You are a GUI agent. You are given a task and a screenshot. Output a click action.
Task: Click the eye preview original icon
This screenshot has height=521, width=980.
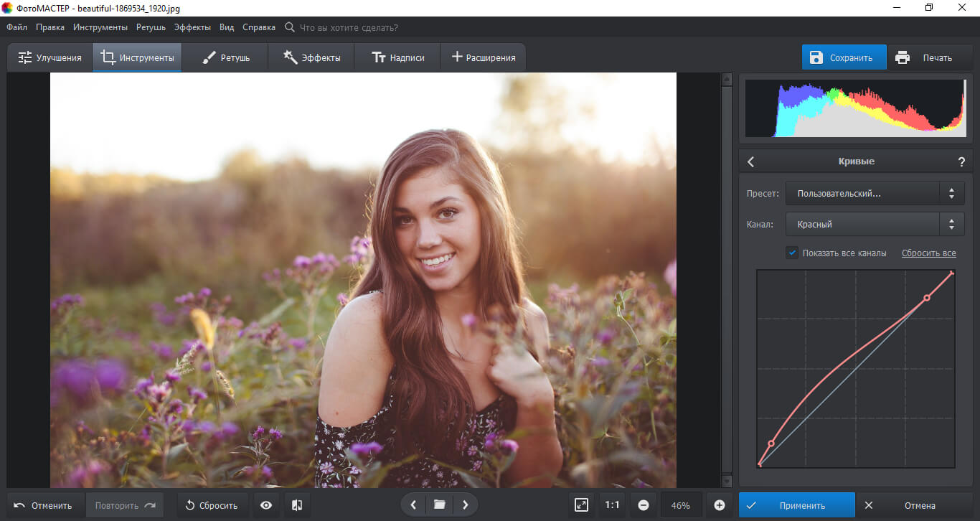tap(266, 505)
